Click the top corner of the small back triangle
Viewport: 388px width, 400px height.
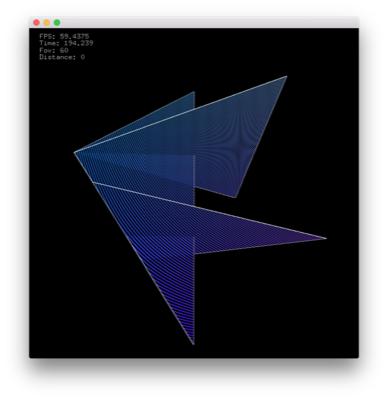194,92
